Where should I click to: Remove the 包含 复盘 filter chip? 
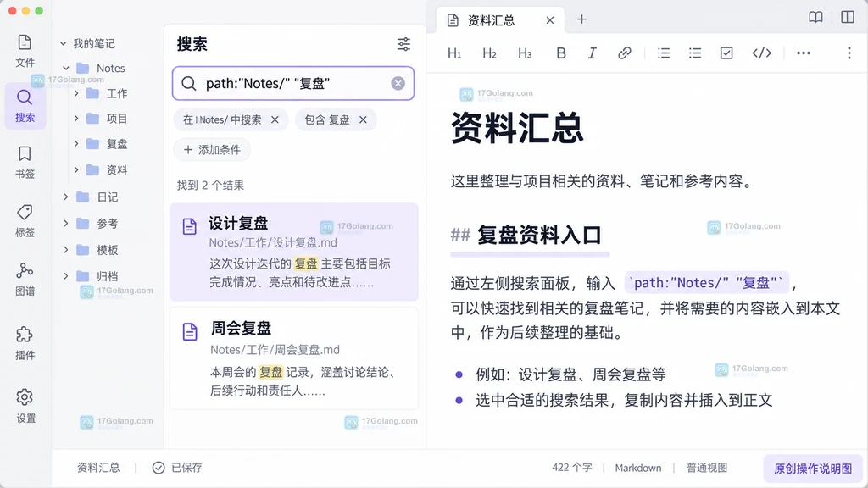pyautogui.click(x=363, y=119)
